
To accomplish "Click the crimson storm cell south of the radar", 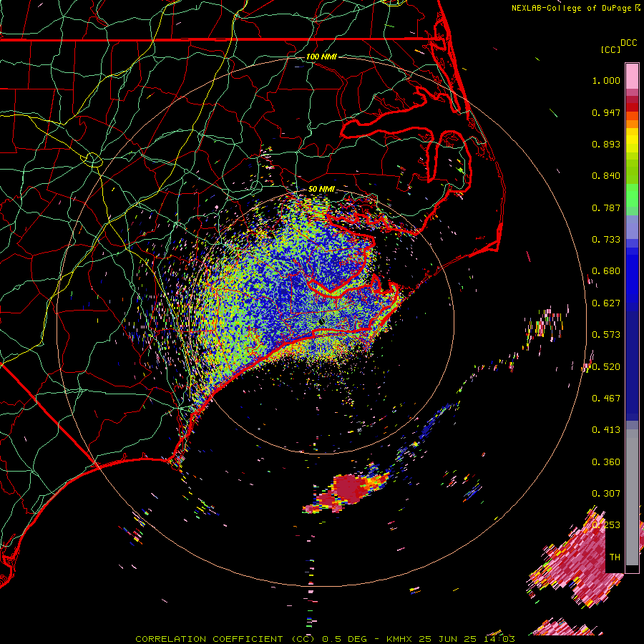I will pyautogui.click(x=347, y=493).
